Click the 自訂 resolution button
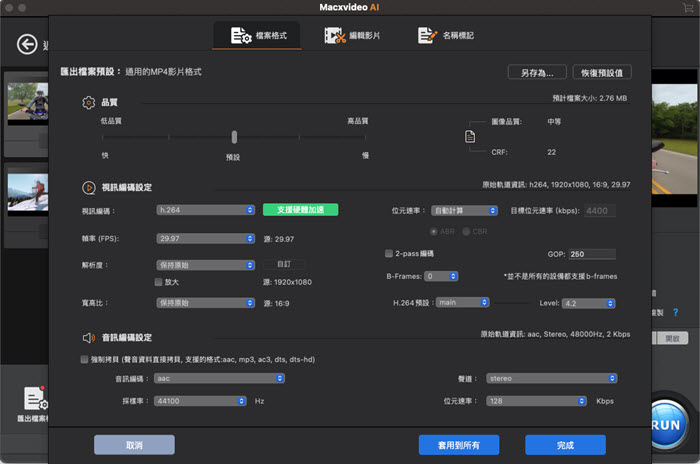Viewport: 700px width, 464px height. (284, 264)
